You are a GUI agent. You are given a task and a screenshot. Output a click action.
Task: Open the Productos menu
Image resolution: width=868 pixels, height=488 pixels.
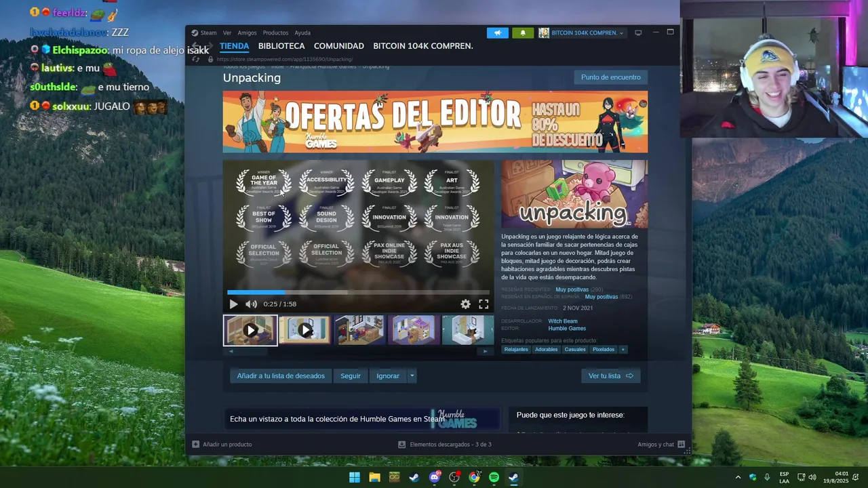(x=275, y=33)
